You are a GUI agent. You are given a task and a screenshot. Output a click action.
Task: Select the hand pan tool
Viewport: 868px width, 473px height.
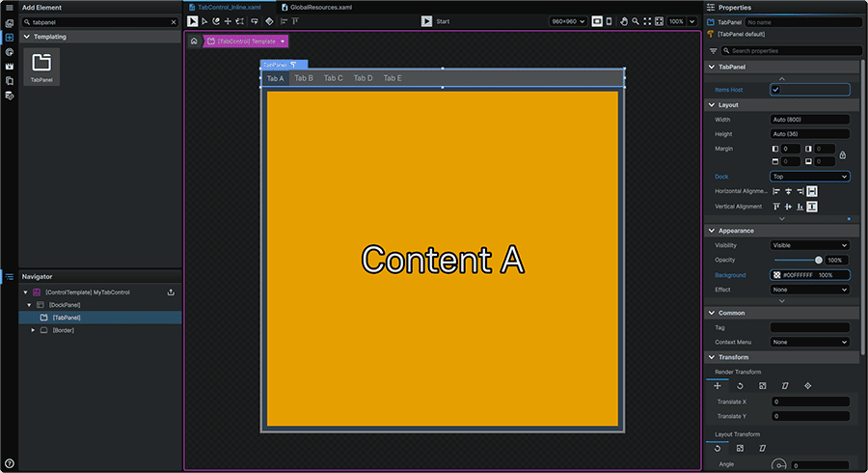pyautogui.click(x=624, y=21)
